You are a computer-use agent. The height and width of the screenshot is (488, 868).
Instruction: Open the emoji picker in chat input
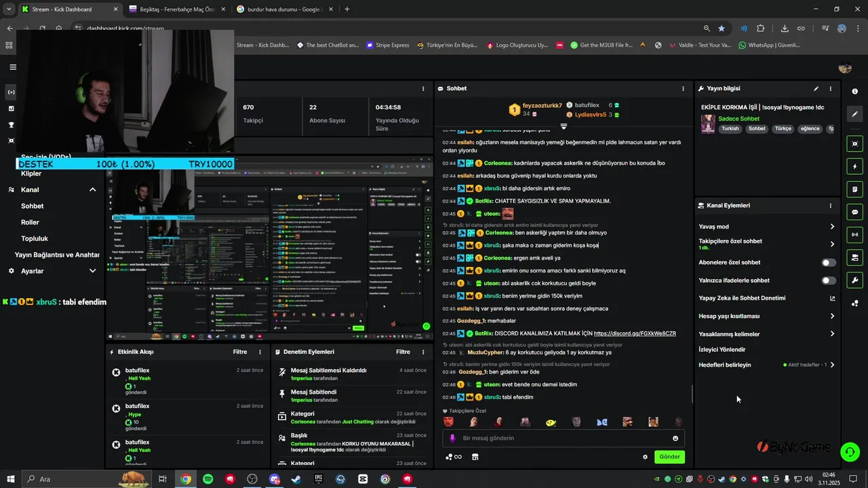[x=675, y=439]
